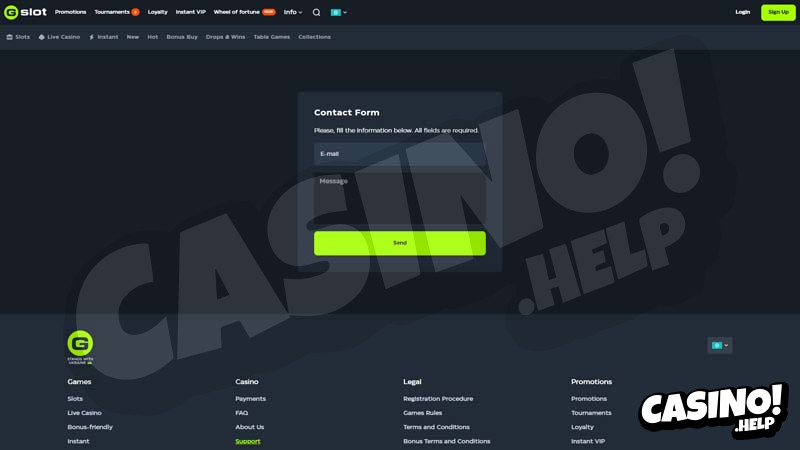
Task: Click the E-mail input field
Action: point(399,154)
